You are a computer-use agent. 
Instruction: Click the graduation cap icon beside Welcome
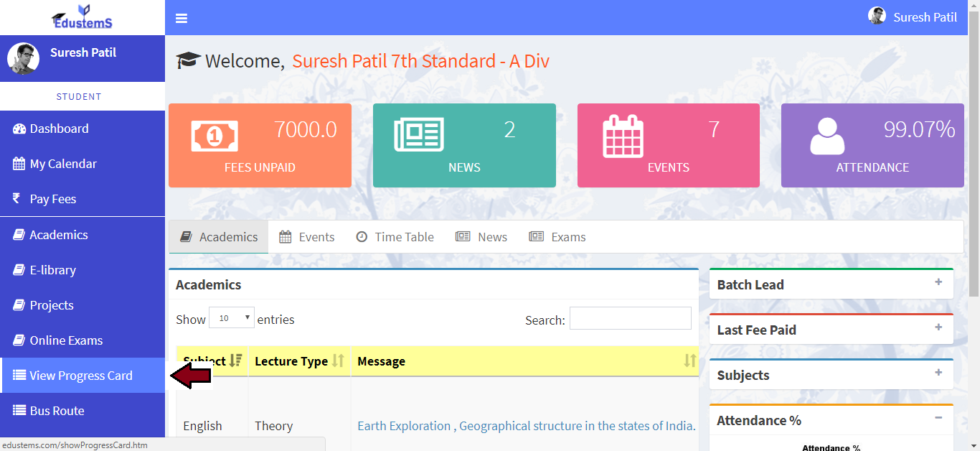click(x=188, y=60)
